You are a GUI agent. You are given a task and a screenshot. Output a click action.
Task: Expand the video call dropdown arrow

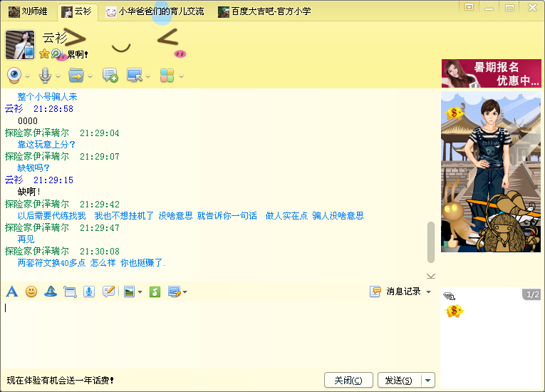[x=28, y=76]
